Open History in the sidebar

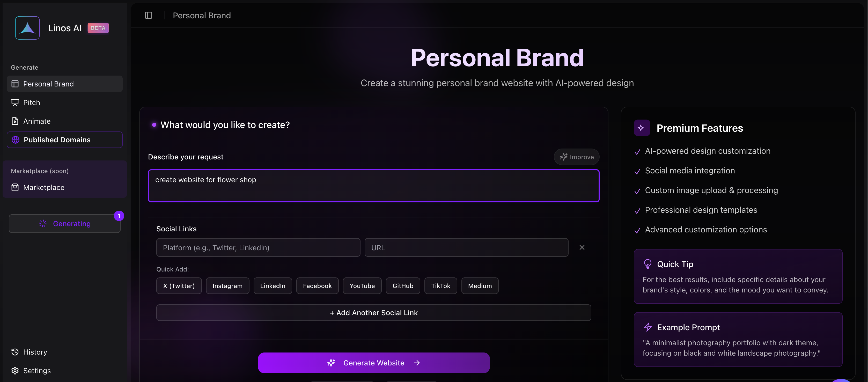coord(64,352)
